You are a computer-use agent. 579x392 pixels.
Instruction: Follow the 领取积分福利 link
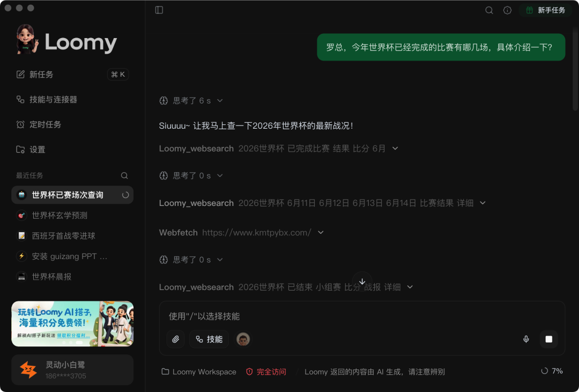tap(73, 336)
